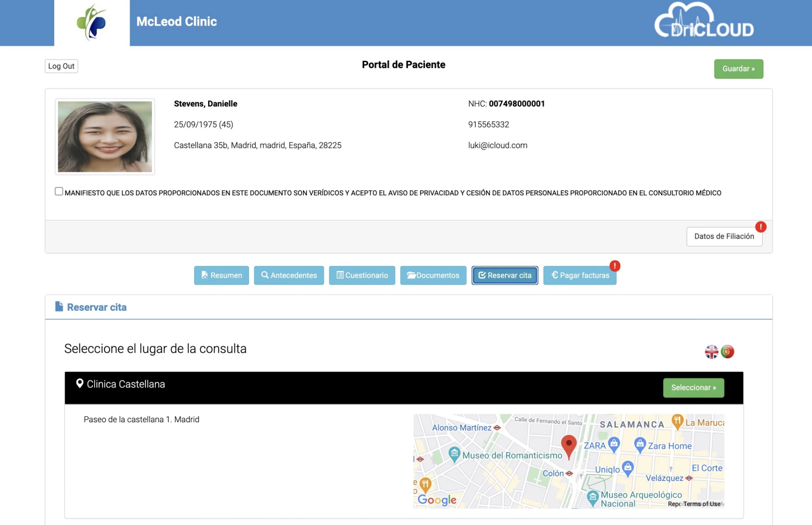Viewport: 812px width, 525px height.
Task: Click the euro icon on Pagar facturas tab
Action: [554, 275]
